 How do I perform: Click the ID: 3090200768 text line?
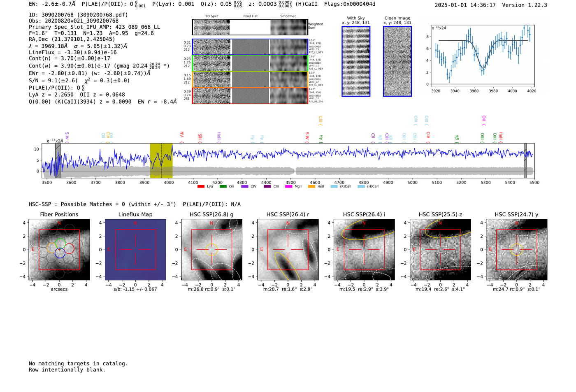coord(78,15)
